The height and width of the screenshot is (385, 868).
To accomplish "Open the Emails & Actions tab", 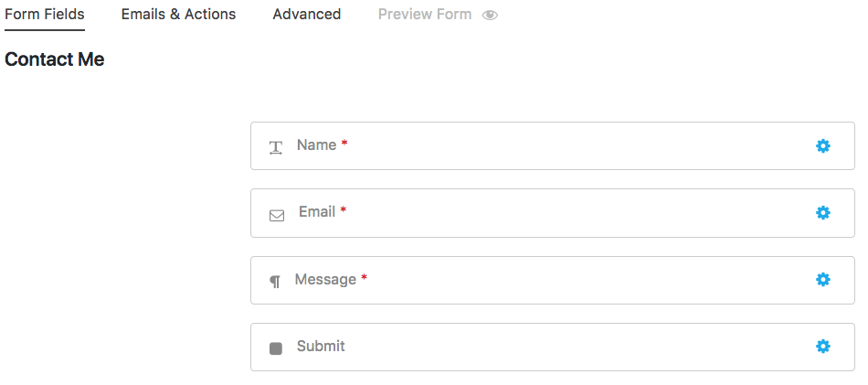I will 178,15.
